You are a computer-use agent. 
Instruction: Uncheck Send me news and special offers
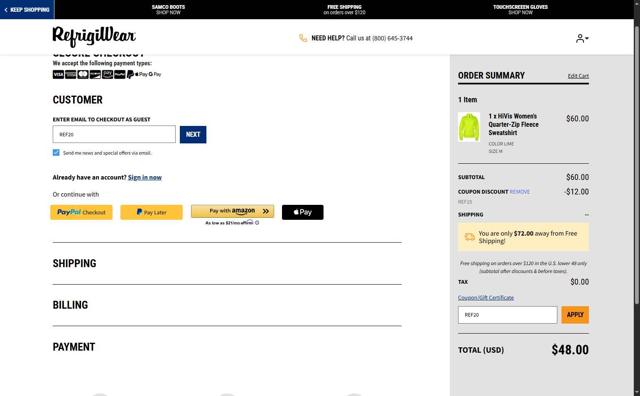[x=56, y=153]
